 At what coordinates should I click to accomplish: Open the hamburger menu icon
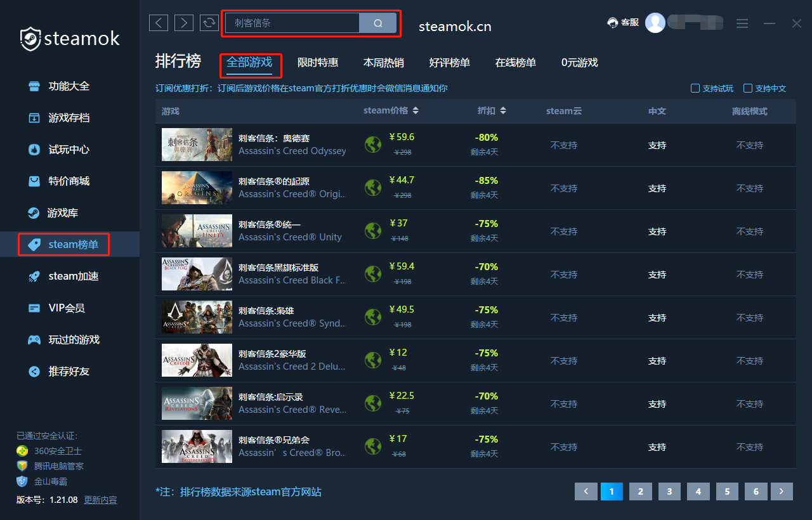pyautogui.click(x=742, y=23)
